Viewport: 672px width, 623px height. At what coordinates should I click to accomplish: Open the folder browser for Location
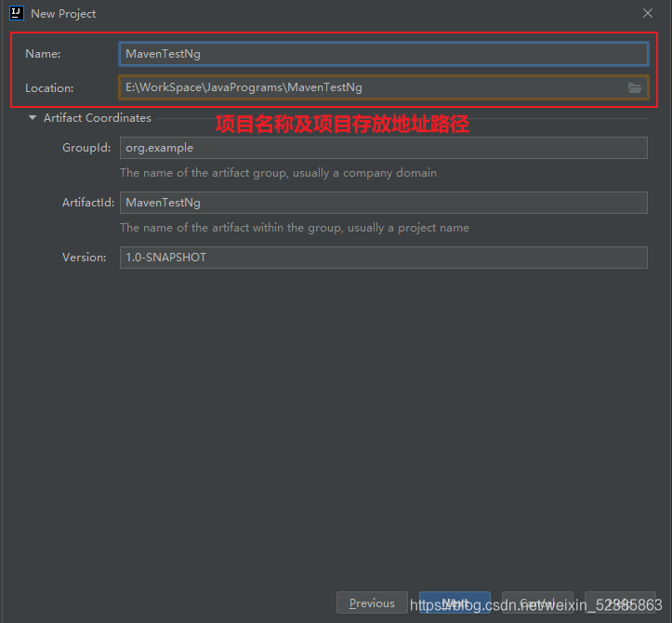coord(634,88)
